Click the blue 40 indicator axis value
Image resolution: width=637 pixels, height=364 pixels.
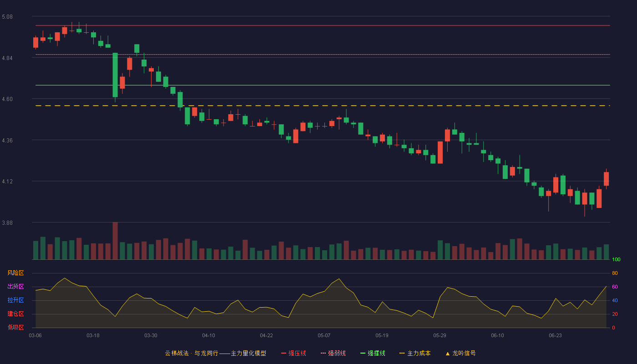click(615, 301)
